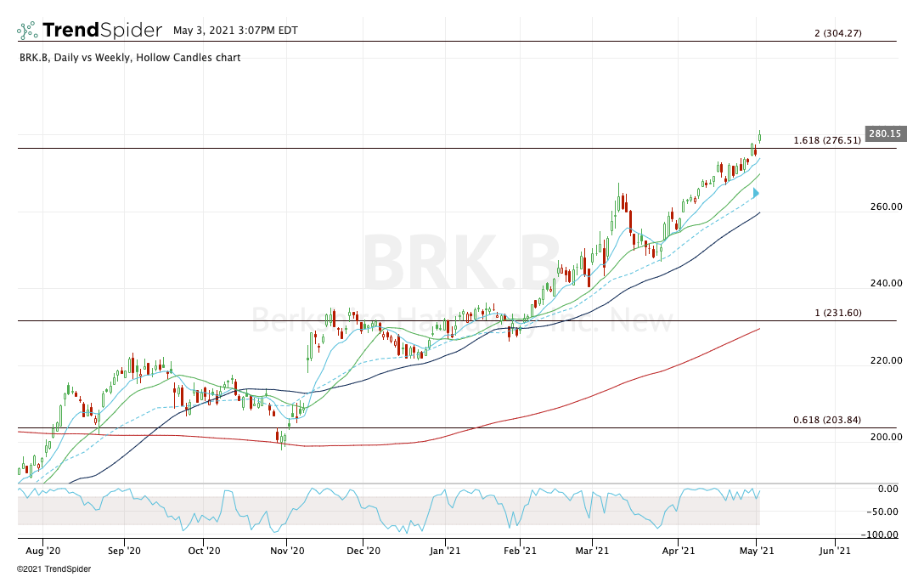Click the May '21 date axis label
Screen dimensions: 924x577
coord(757,551)
